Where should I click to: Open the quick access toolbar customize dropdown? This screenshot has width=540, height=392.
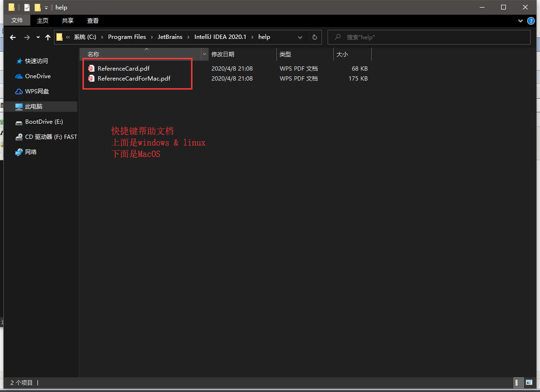point(46,8)
